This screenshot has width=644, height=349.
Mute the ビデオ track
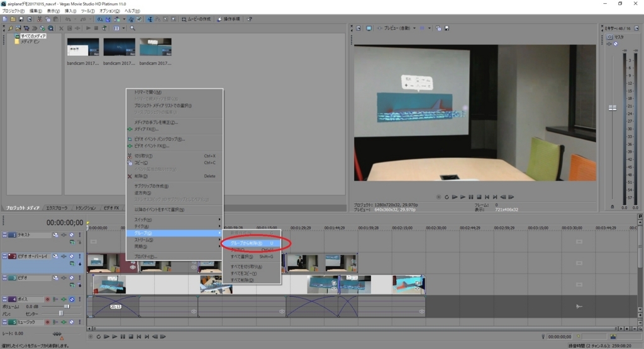(x=72, y=278)
